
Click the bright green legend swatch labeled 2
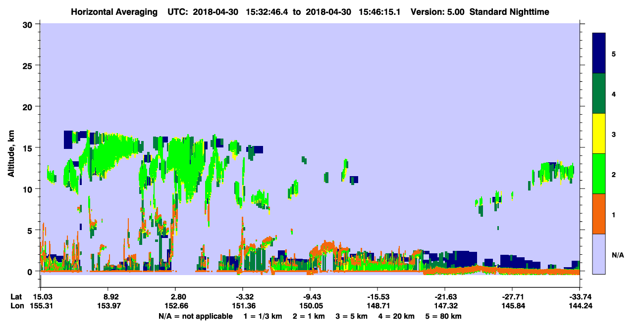(599, 174)
